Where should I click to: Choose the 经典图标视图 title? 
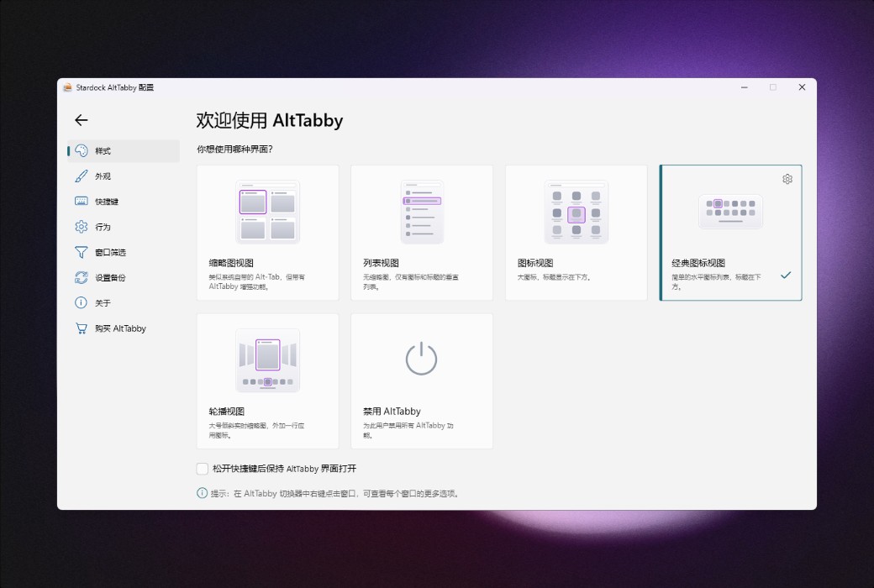[698, 263]
